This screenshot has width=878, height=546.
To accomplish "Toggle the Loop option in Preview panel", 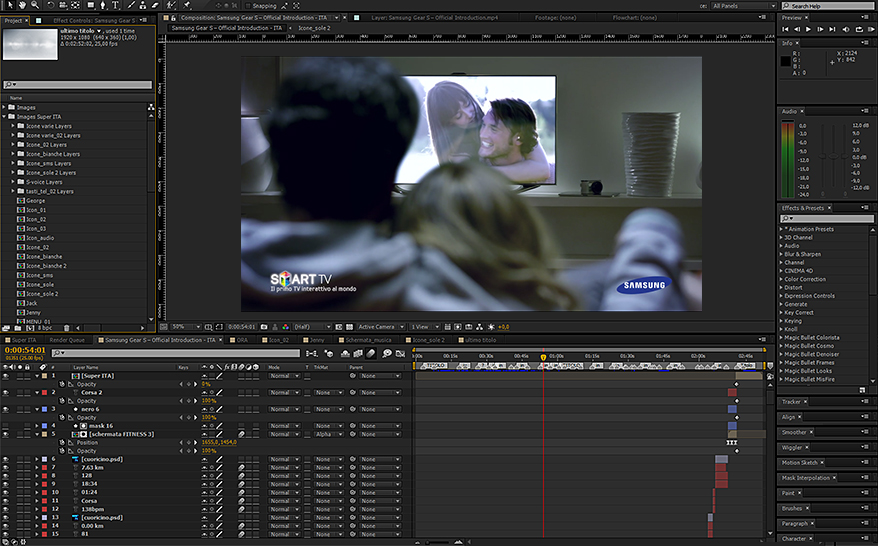I will [x=859, y=29].
